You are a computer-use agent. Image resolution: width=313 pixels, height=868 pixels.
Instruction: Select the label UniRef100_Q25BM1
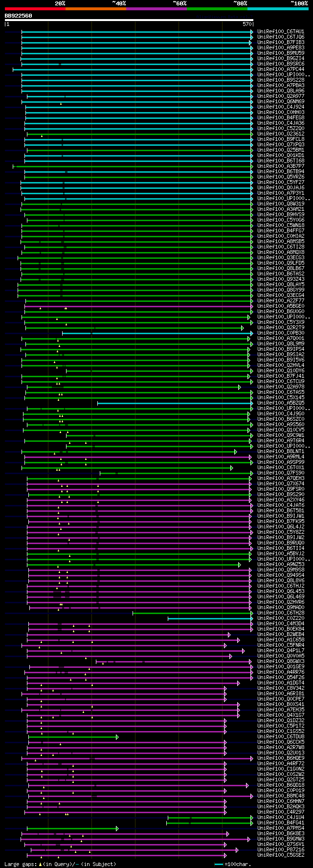[281, 150]
